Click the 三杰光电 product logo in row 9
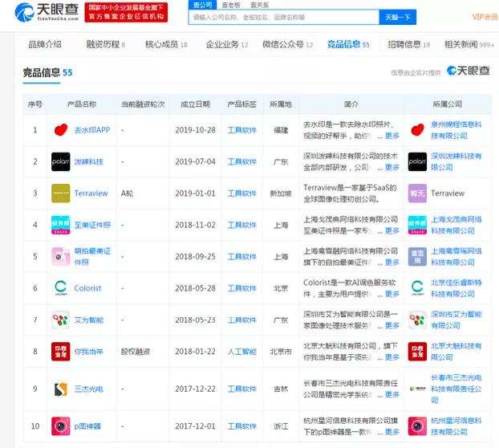The image size is (499, 448). 61,389
